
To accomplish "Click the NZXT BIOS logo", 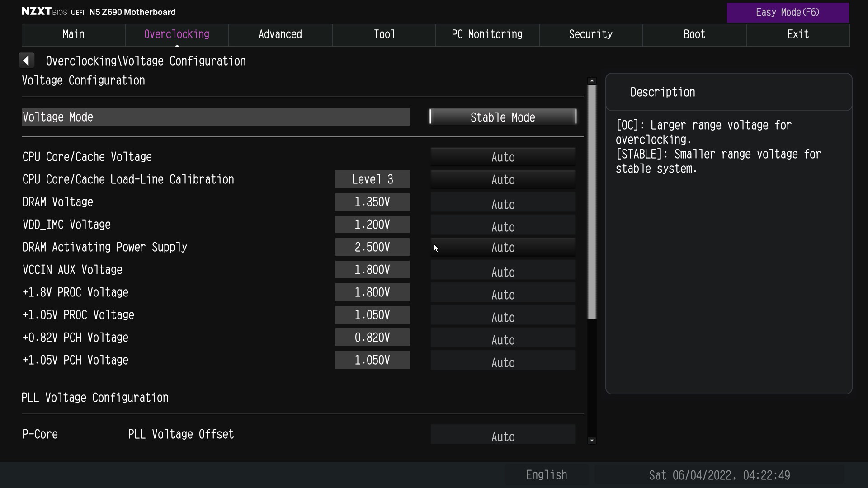I will 44,12.
